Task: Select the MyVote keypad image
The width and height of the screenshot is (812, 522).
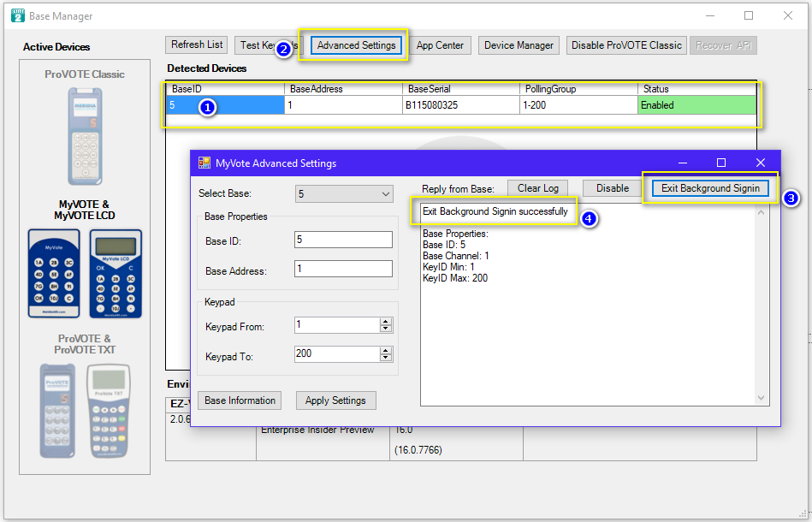Action: click(x=54, y=274)
